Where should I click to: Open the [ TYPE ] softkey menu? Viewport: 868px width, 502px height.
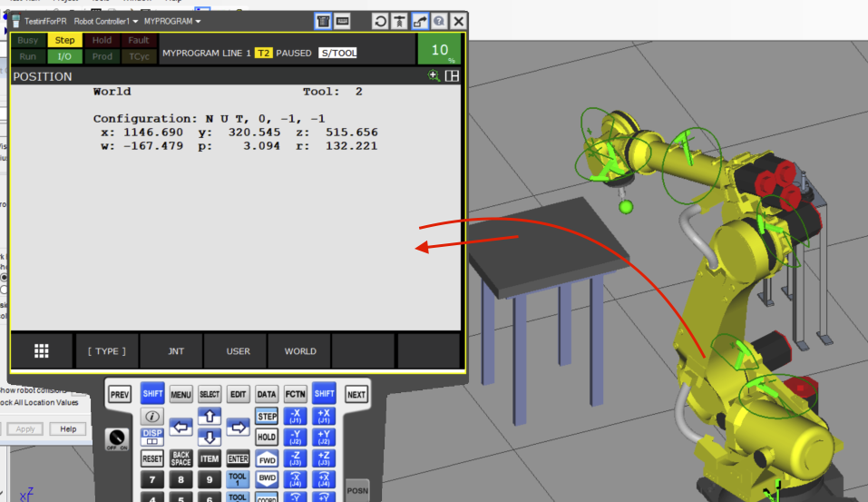pyautogui.click(x=107, y=350)
